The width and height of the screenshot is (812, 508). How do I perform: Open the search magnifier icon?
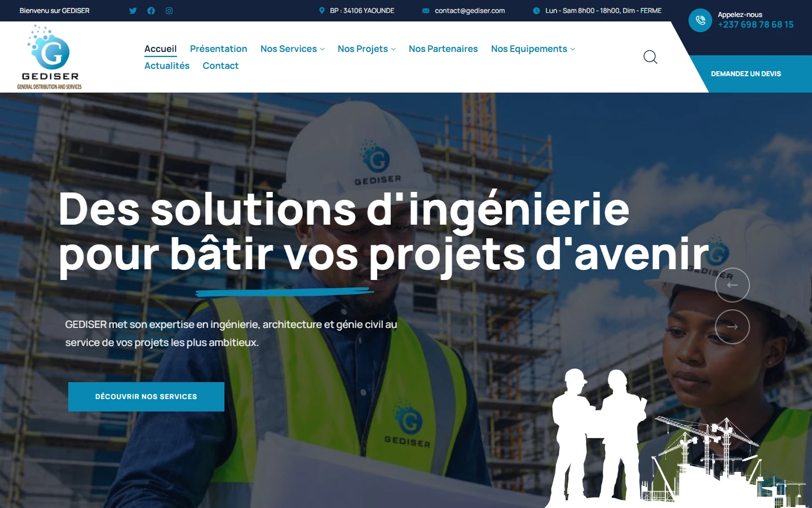(x=651, y=57)
